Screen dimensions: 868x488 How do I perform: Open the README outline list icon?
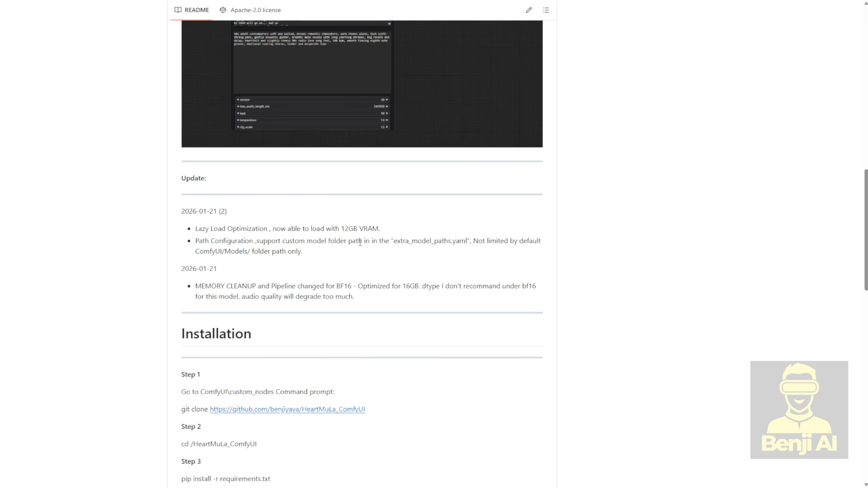click(x=546, y=10)
